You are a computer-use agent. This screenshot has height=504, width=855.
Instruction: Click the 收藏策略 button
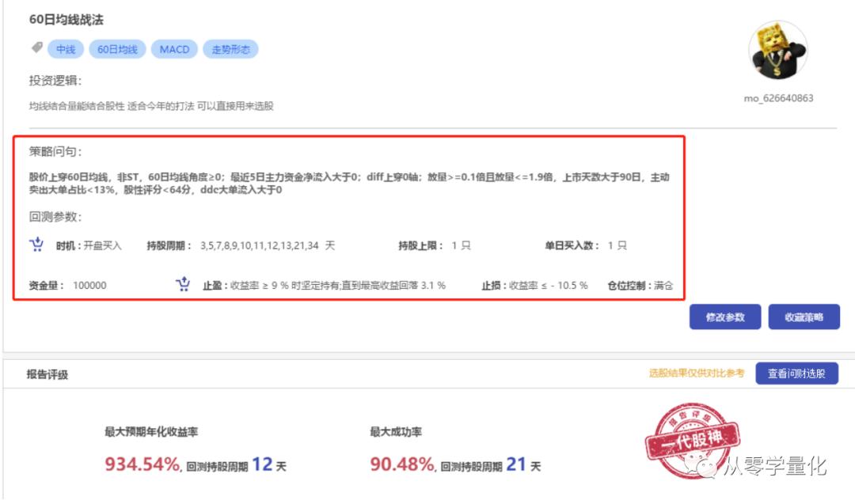802,316
